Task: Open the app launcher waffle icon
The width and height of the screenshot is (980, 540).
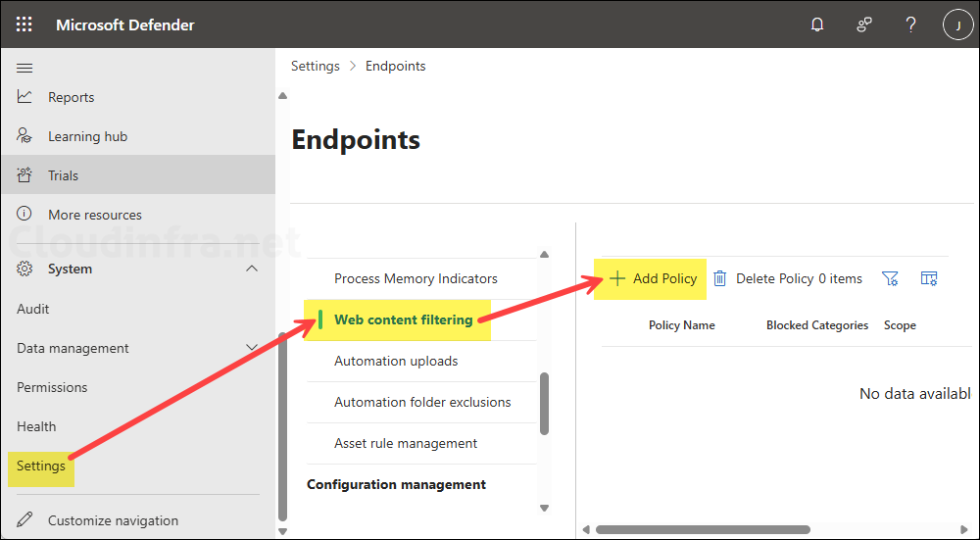Action: point(24,25)
